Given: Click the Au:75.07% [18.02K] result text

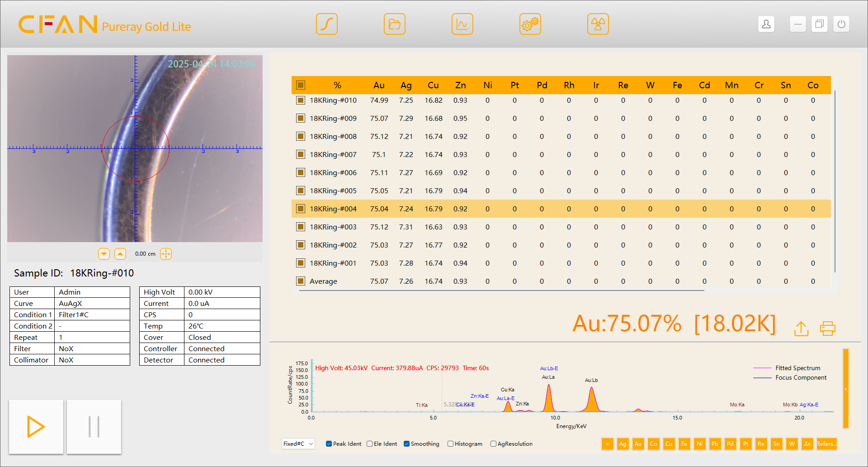Looking at the screenshot, I should (674, 324).
